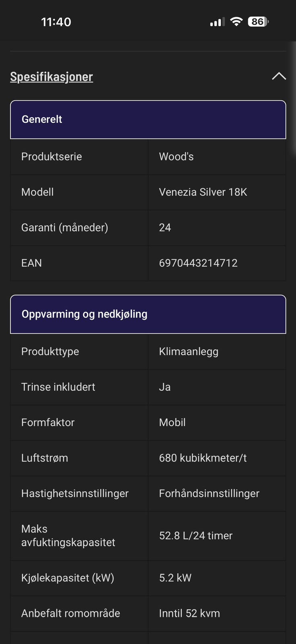The width and height of the screenshot is (296, 644).
Task: Collapse the Spesifikasjoner section chevron
Action: coord(279,76)
